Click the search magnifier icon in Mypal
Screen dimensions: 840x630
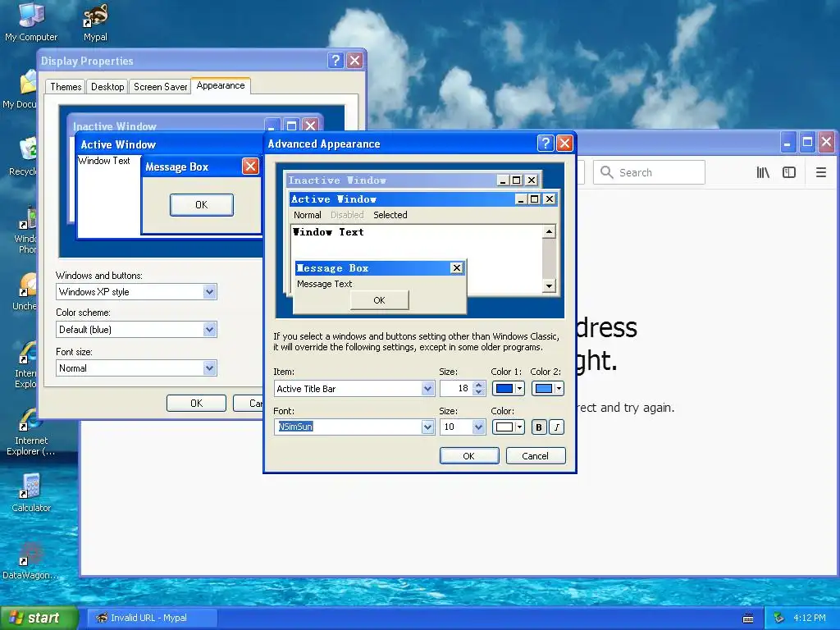point(606,172)
